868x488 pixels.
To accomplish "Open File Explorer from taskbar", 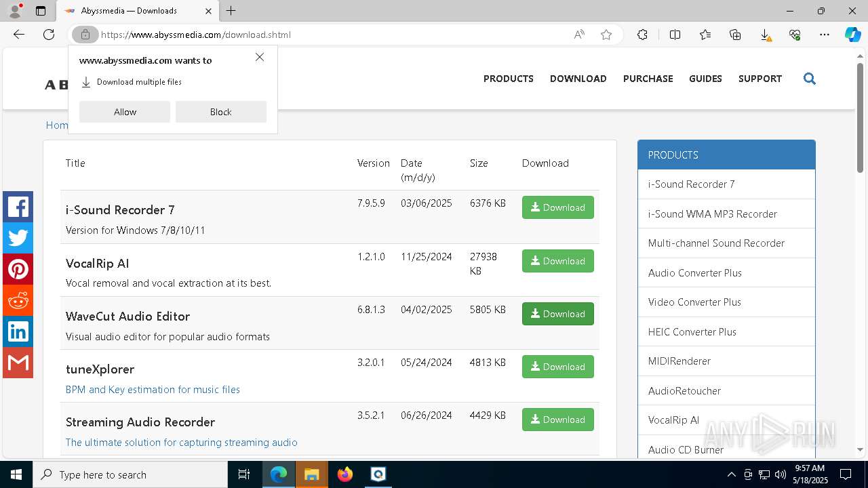I will 312,474.
